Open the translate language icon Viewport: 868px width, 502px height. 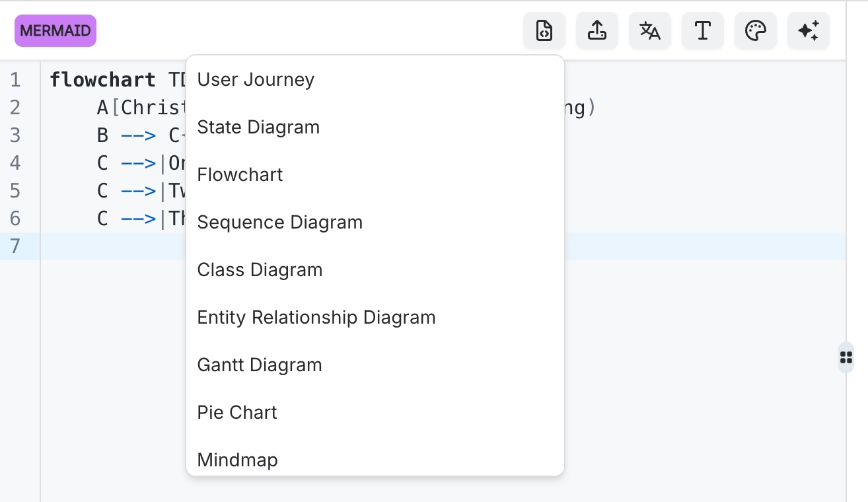point(649,30)
